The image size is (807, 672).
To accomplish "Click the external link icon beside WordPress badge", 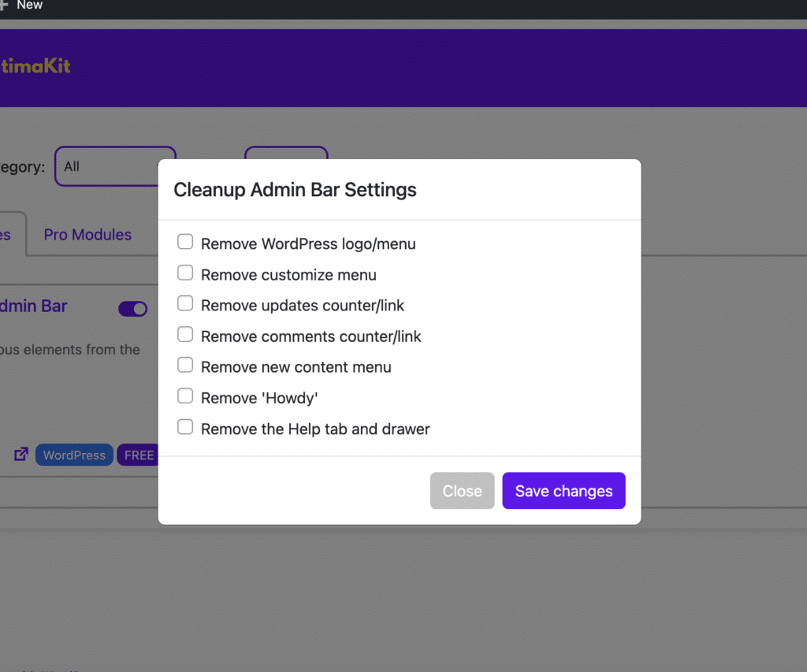I will pos(21,455).
